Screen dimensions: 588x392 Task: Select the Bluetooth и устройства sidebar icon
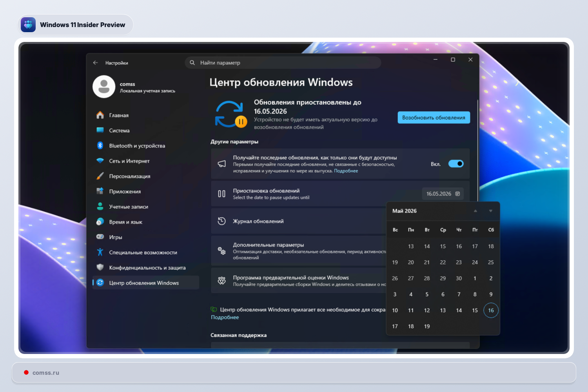click(100, 145)
